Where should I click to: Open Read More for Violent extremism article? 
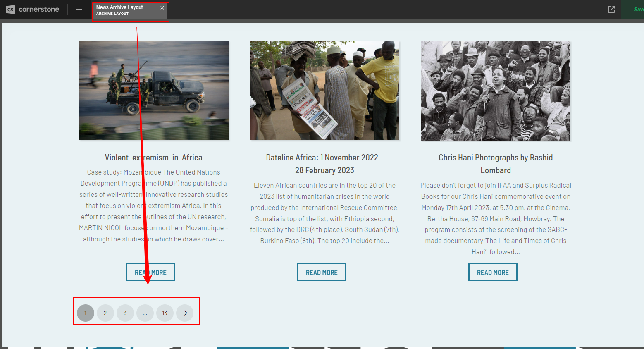click(150, 273)
